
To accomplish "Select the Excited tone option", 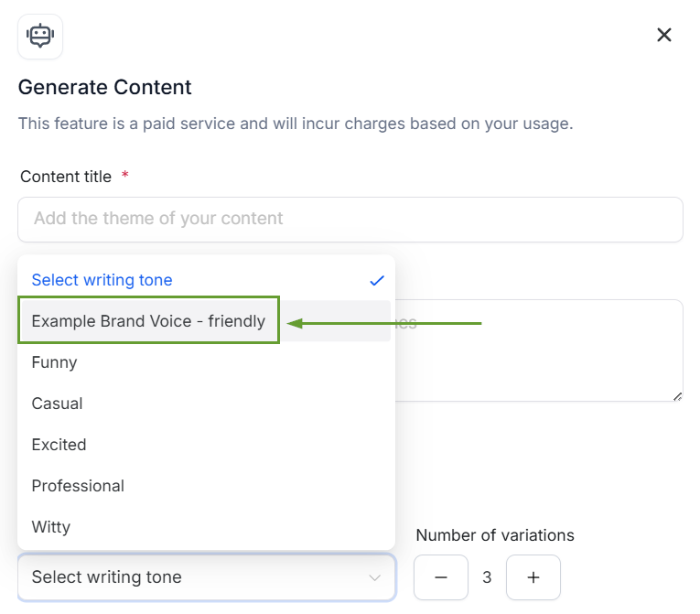I will coord(206,445).
